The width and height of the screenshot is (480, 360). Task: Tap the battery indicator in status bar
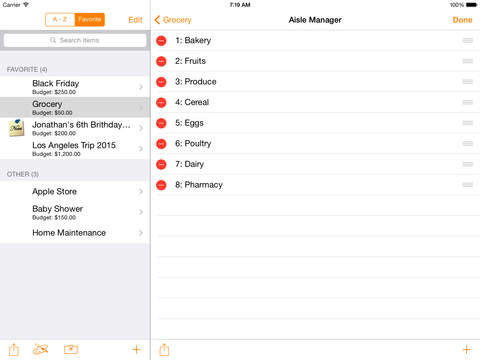[x=472, y=5]
